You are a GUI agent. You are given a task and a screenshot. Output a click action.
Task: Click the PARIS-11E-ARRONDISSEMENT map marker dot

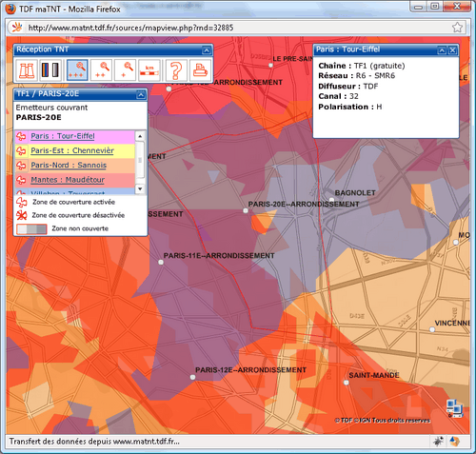161,262
